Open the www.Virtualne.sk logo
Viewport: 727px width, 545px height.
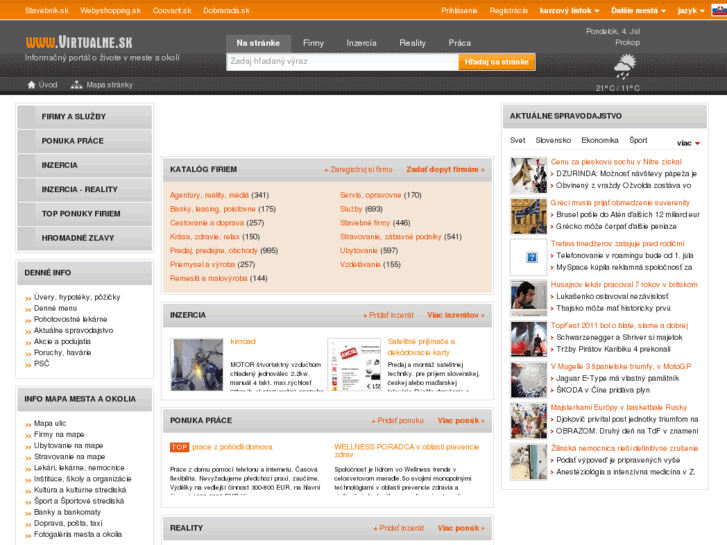click(x=79, y=42)
